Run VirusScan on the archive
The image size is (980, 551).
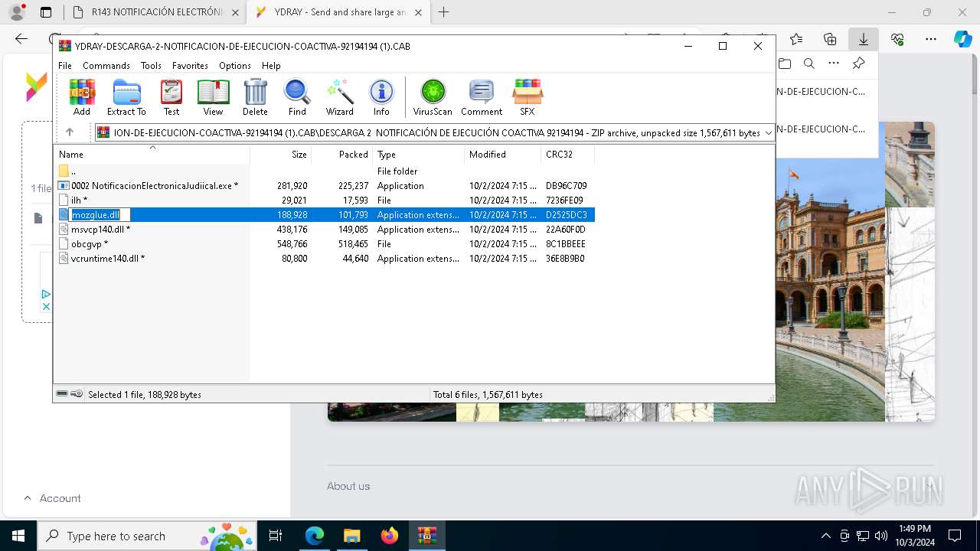click(x=433, y=97)
